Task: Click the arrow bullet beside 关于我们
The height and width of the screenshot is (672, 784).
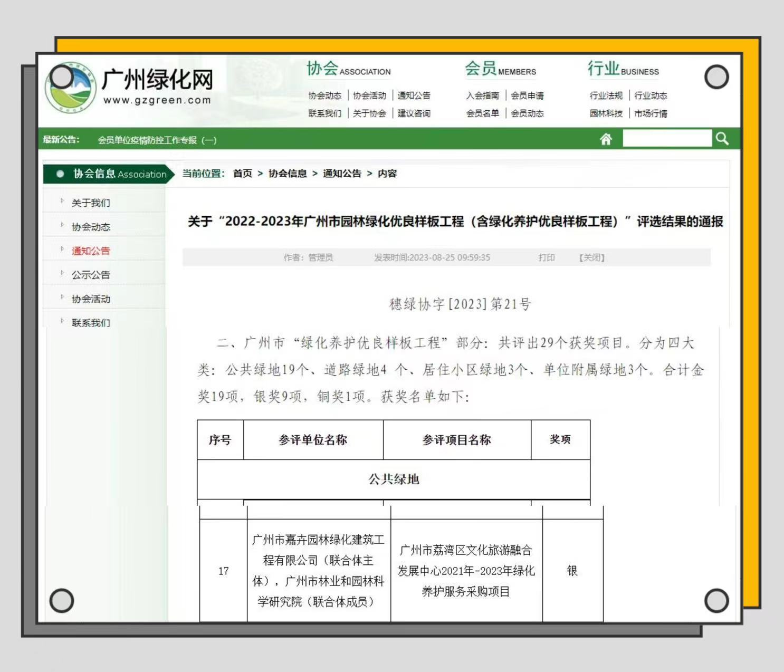Action: click(62, 201)
